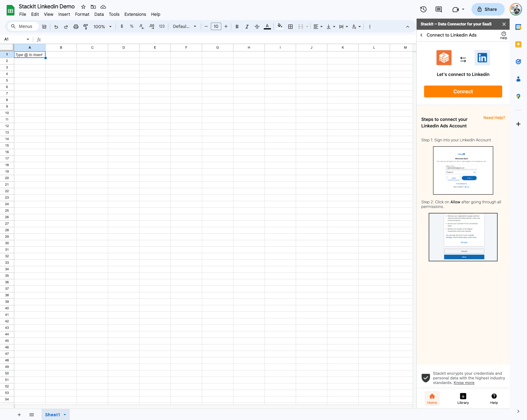
Task: Open StackIt Library tab
Action: [x=463, y=399]
